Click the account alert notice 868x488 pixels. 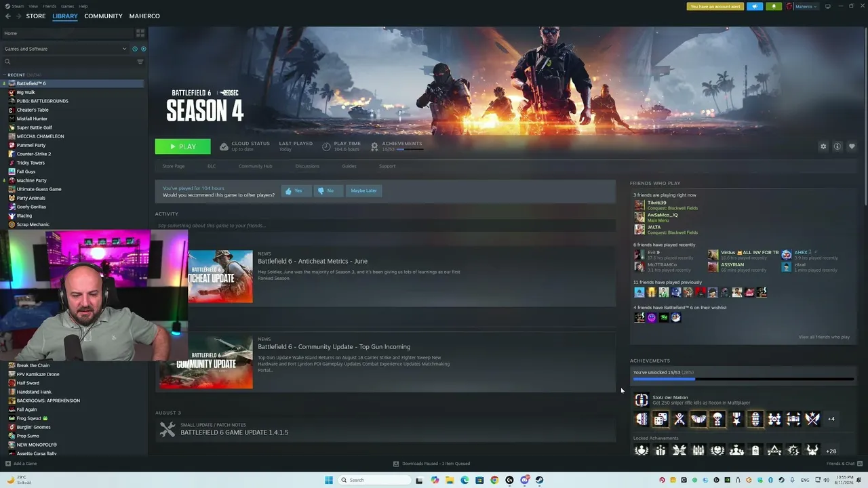(x=715, y=7)
